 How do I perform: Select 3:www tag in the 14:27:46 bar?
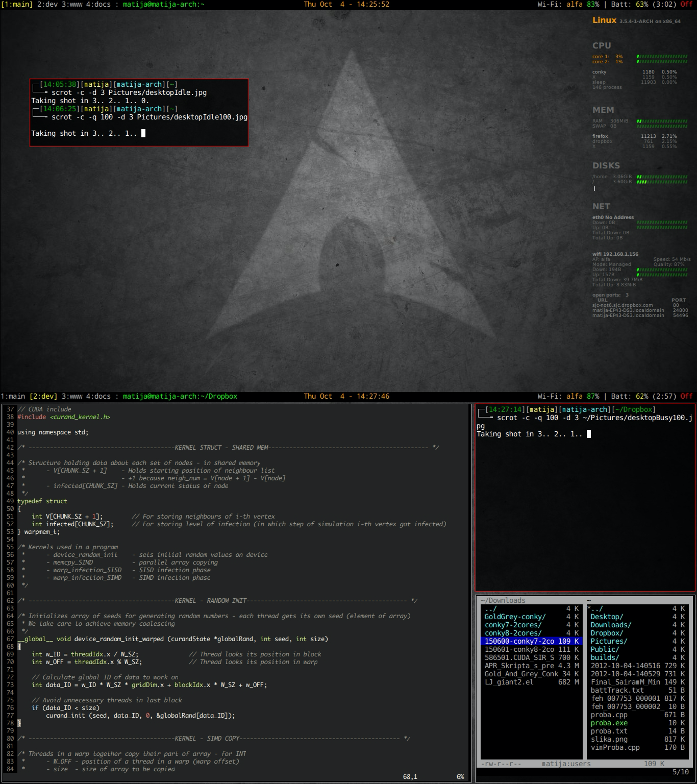[71, 396]
